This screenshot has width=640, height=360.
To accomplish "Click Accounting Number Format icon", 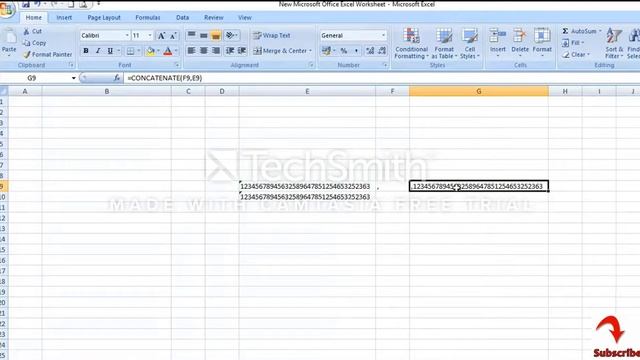I will pyautogui.click(x=326, y=51).
